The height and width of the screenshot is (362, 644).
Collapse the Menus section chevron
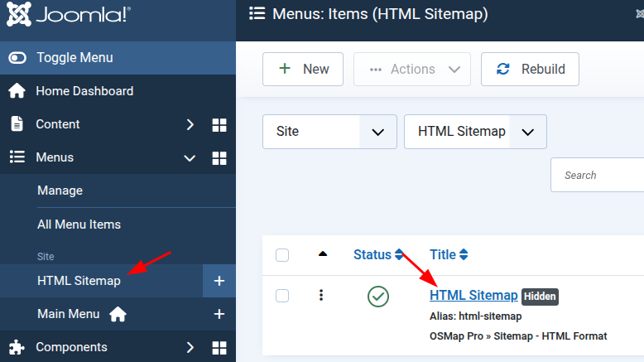tap(190, 158)
